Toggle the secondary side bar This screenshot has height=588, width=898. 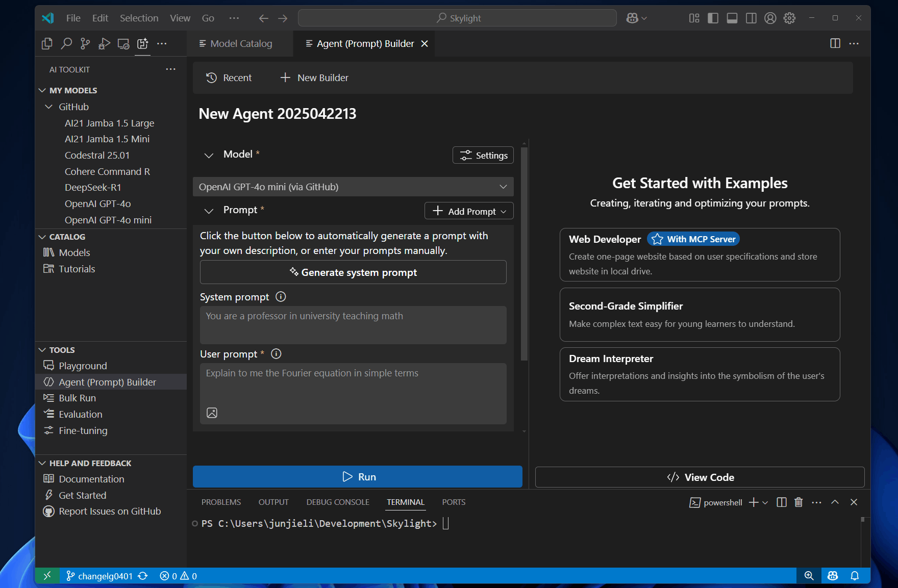pyautogui.click(x=751, y=18)
